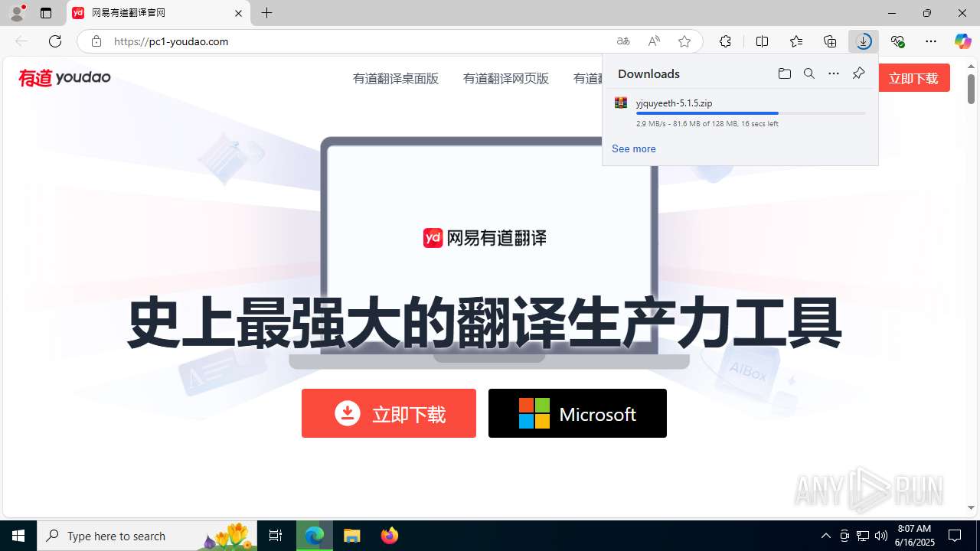Click the 网易有道翻译 laptop image
This screenshot has width=980, height=551.
click(x=488, y=253)
